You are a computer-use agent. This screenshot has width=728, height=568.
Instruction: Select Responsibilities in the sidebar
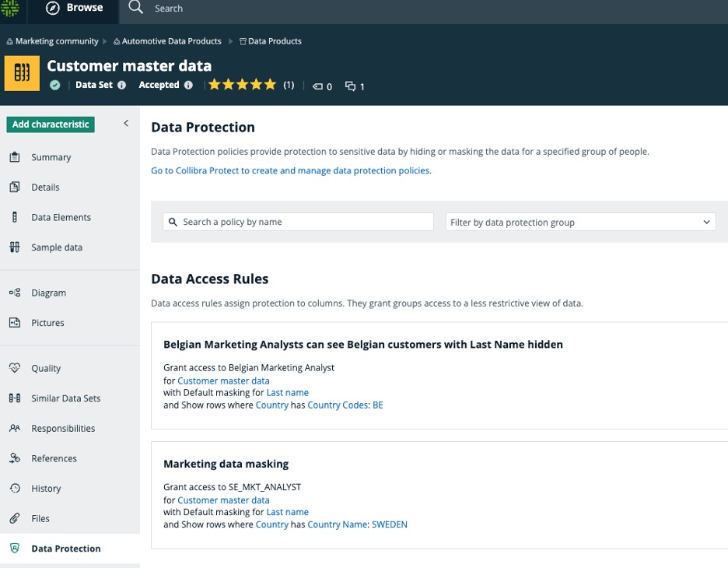63,429
